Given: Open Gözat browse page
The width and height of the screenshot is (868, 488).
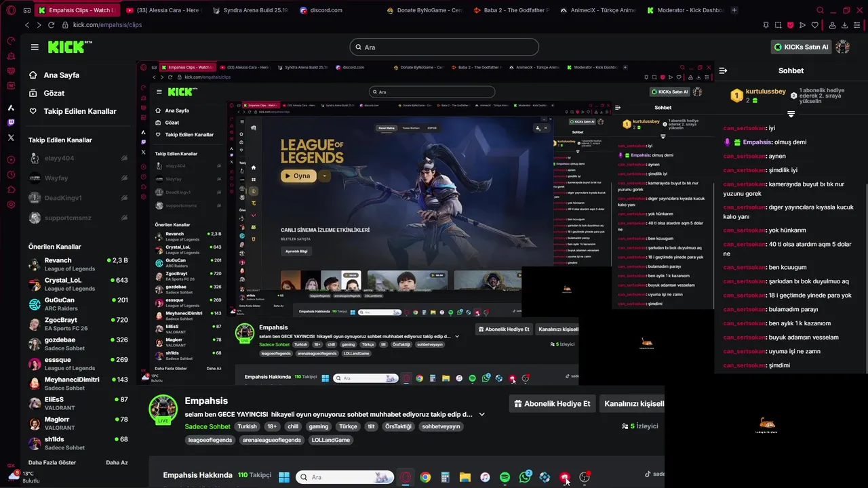Looking at the screenshot, I should coord(47,93).
